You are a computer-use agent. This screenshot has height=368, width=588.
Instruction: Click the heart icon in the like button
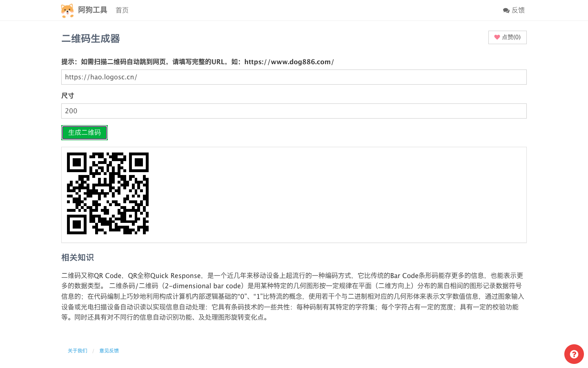click(x=497, y=37)
